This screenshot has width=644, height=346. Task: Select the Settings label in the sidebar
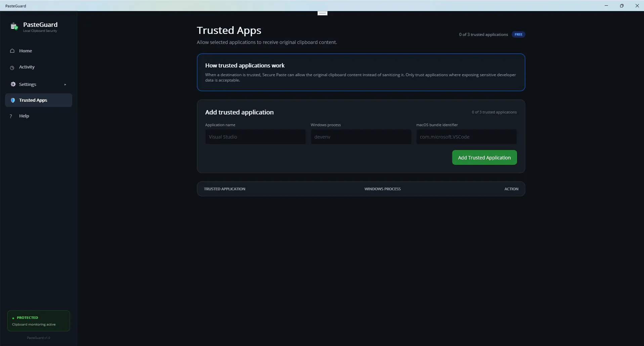click(x=28, y=85)
